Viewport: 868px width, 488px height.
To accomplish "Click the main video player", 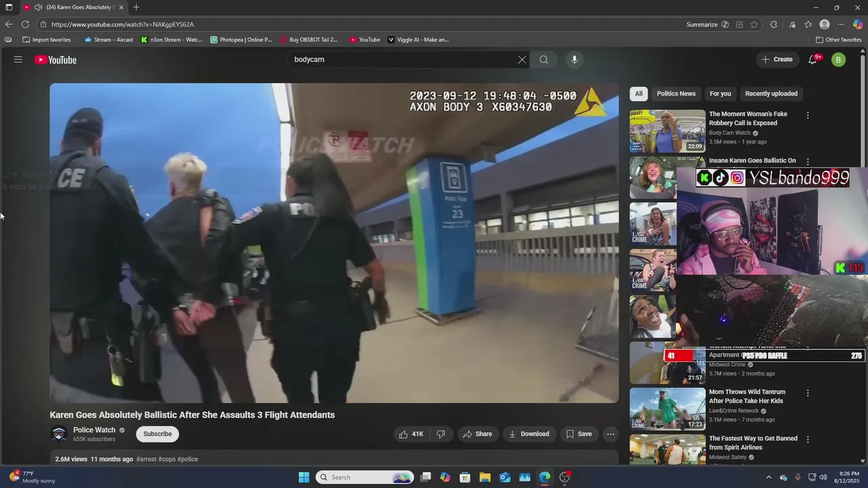I will [x=334, y=243].
